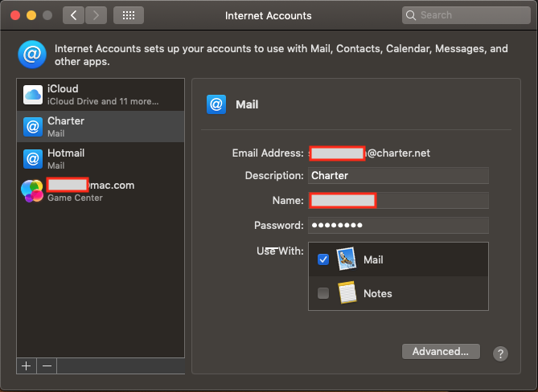Image resolution: width=538 pixels, height=392 pixels.
Task: Click the magnifying glass search icon
Action: click(x=411, y=15)
